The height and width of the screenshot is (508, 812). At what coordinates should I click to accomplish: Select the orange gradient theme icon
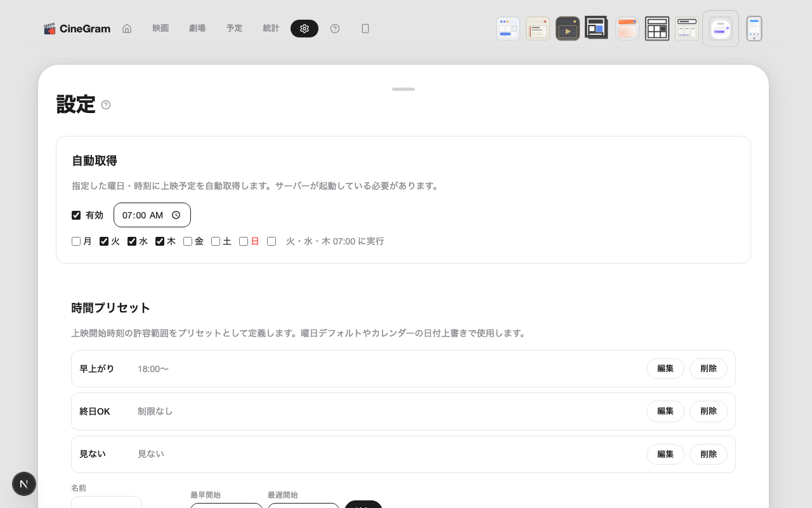(627, 28)
